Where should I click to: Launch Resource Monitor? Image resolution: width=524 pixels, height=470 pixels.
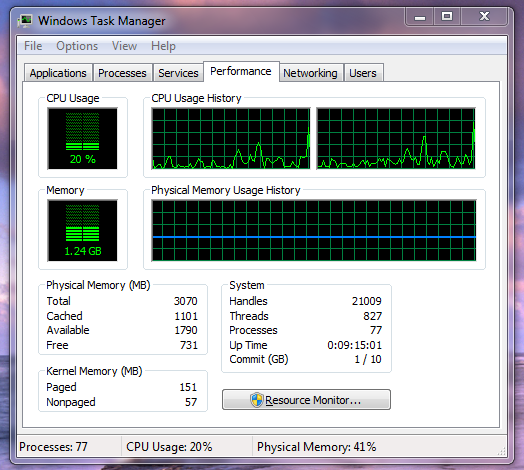coord(306,399)
